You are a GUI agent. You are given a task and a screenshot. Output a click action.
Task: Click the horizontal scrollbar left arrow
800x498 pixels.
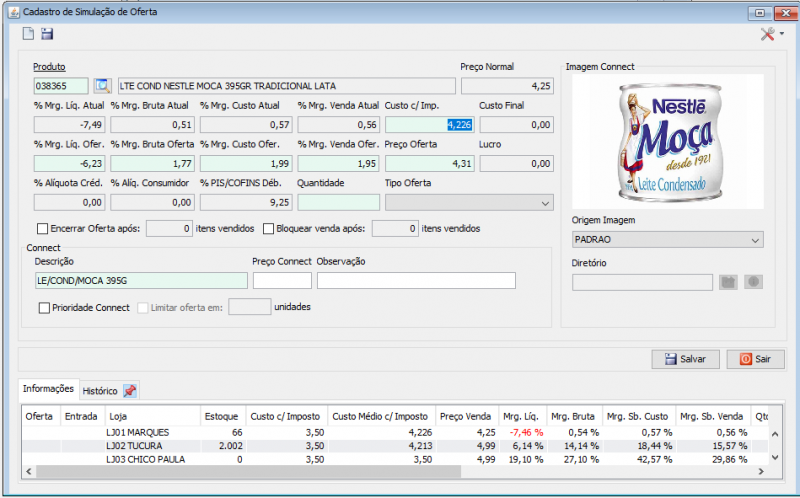[x=29, y=471]
